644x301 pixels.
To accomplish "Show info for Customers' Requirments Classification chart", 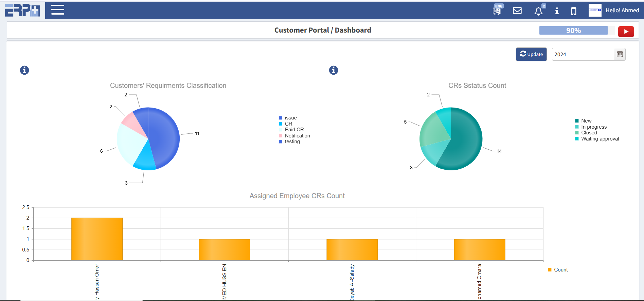I will [x=24, y=70].
